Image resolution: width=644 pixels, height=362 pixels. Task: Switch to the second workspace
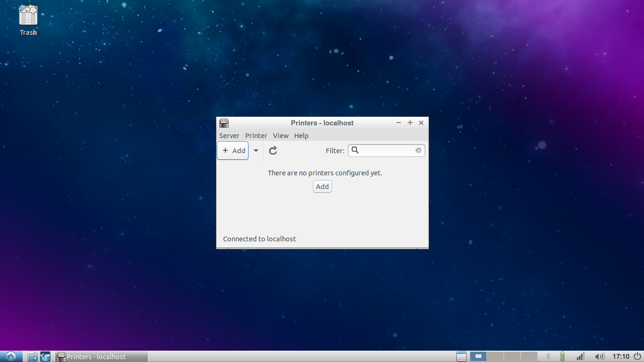click(x=495, y=357)
